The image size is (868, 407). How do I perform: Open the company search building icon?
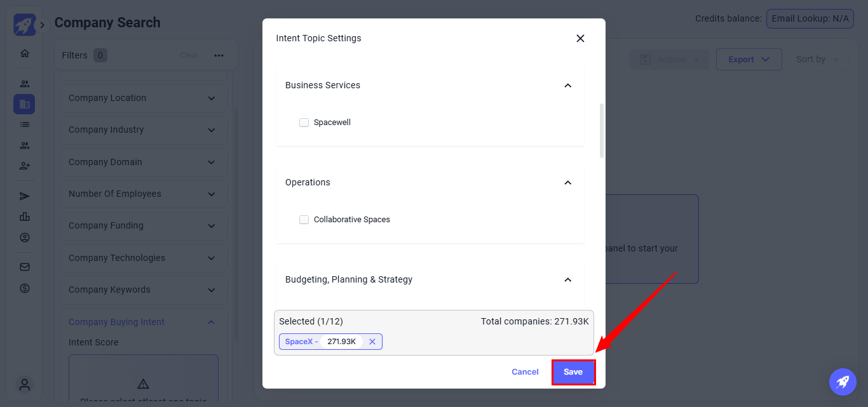point(25,104)
